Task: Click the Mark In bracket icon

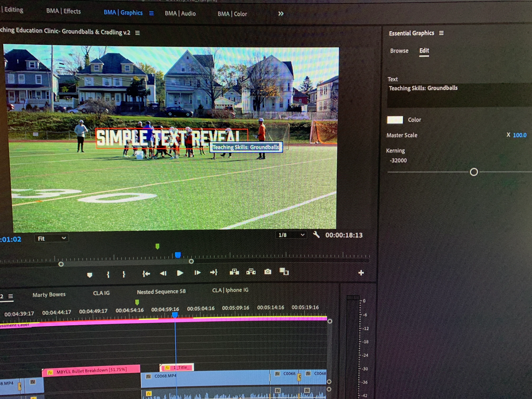Action: click(108, 274)
